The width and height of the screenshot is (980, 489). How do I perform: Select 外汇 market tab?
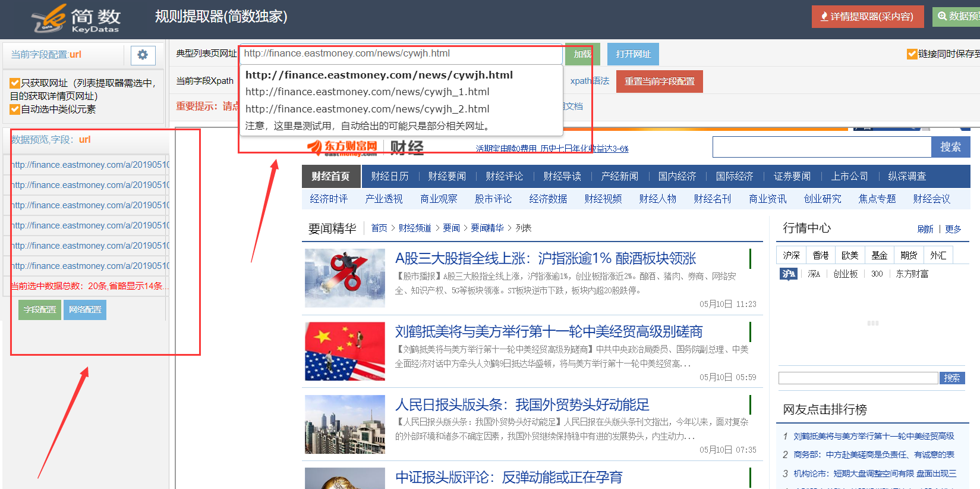[x=938, y=255]
